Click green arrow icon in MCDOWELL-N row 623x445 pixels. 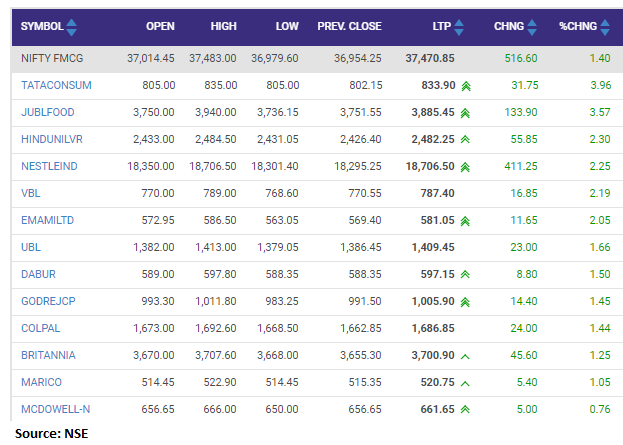(465, 410)
